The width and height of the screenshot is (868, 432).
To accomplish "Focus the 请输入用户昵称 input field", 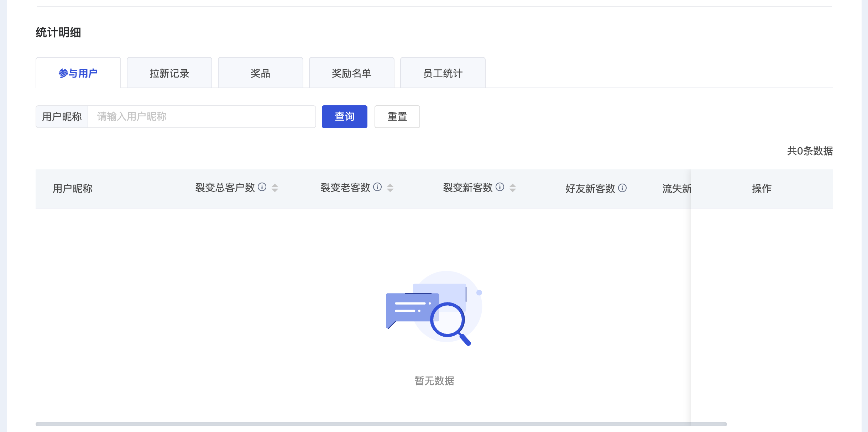I will pyautogui.click(x=202, y=117).
